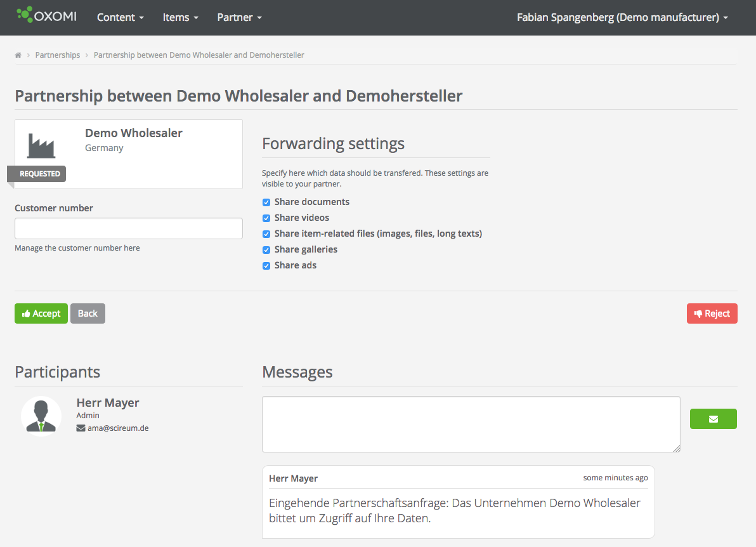Image resolution: width=756 pixels, height=547 pixels.
Task: Click the Demo Wholesaler factory icon
Action: coord(41,145)
